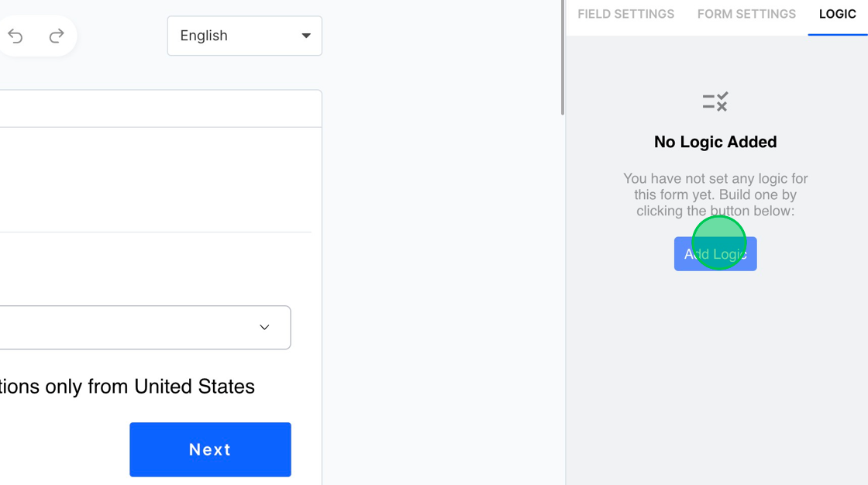Click the language selector's arrow
Screen dimensions: 868x485
pyautogui.click(x=306, y=36)
